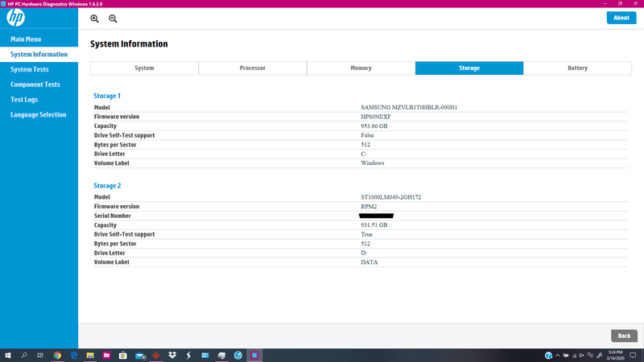The width and height of the screenshot is (644, 362).
Task: Click the zoom out magnifier icon
Action: tap(113, 19)
